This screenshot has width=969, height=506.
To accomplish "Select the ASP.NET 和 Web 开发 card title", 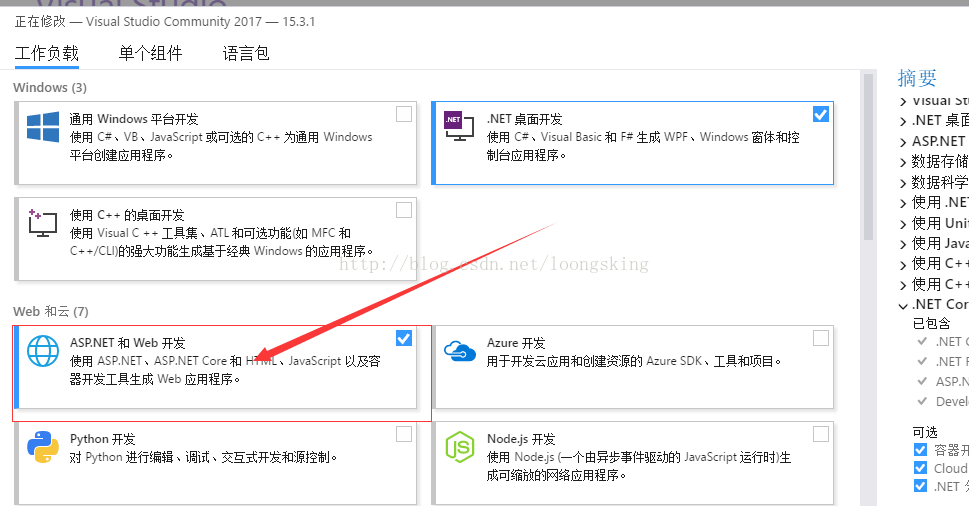I will point(127,343).
